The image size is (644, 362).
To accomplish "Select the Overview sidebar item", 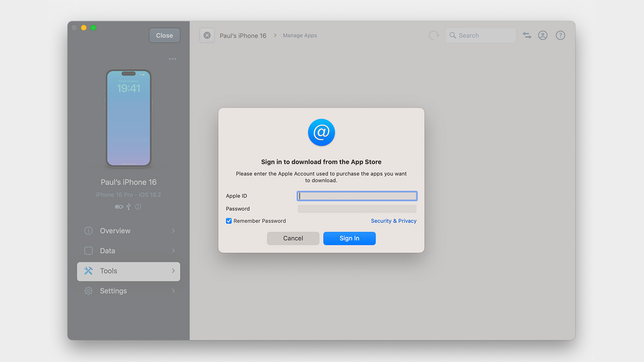I will (x=128, y=231).
